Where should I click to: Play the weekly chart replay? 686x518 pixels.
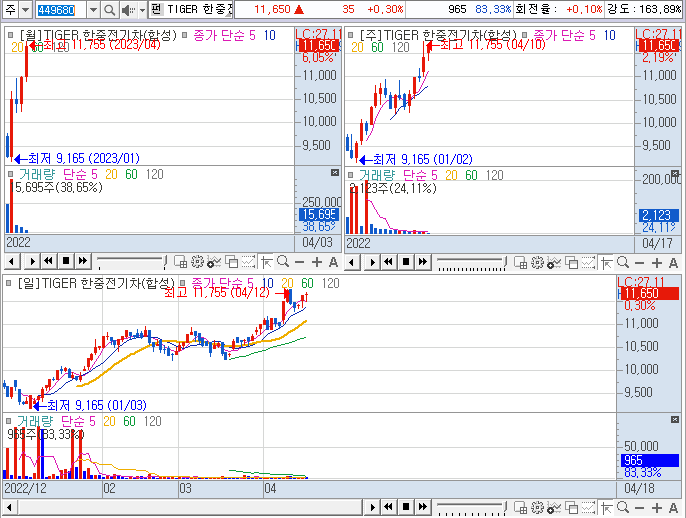pyautogui.click(x=372, y=262)
